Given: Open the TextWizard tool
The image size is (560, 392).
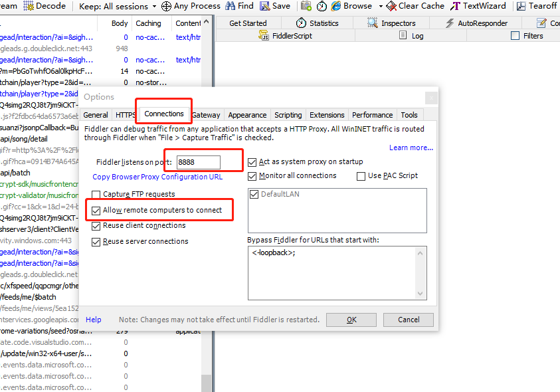Looking at the screenshot, I should point(478,6).
